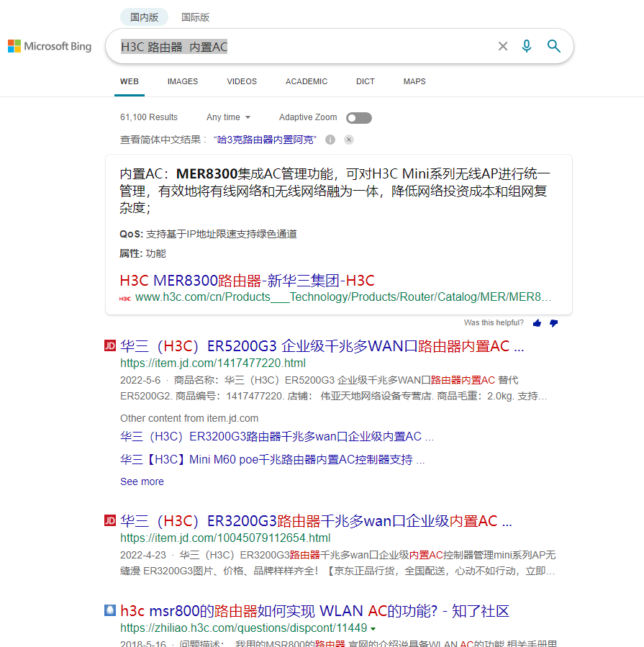Open 华三 ER3200G3路由器千兆多wan口 result title
The height and width of the screenshot is (647, 644).
point(316,521)
